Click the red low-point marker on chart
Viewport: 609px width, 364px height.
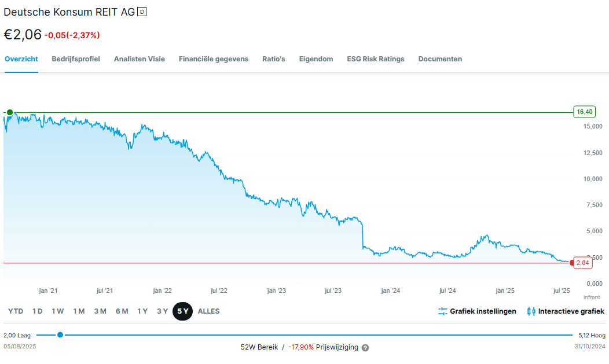point(572,263)
